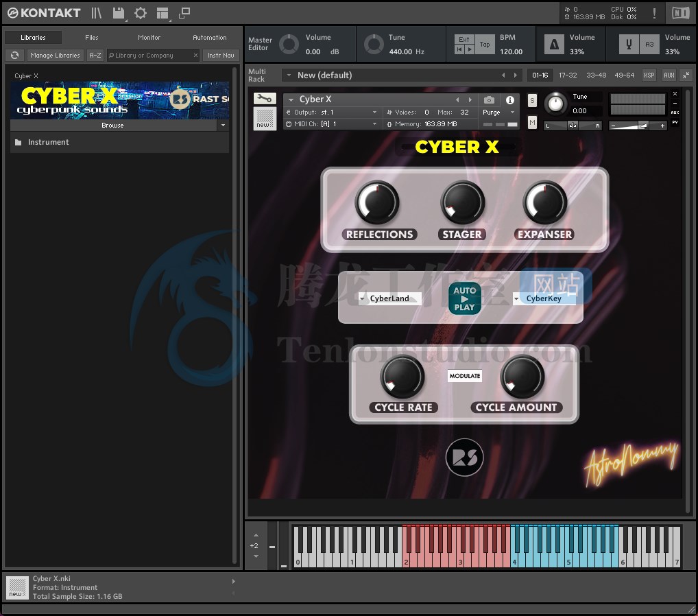
Task: Click keyboard octave down arrow
Action: point(256,556)
